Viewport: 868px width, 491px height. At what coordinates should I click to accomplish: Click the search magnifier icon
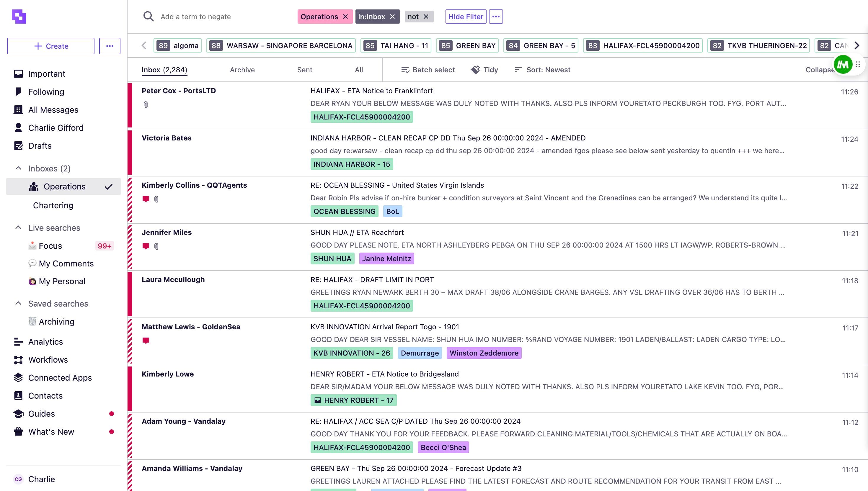[x=149, y=17]
